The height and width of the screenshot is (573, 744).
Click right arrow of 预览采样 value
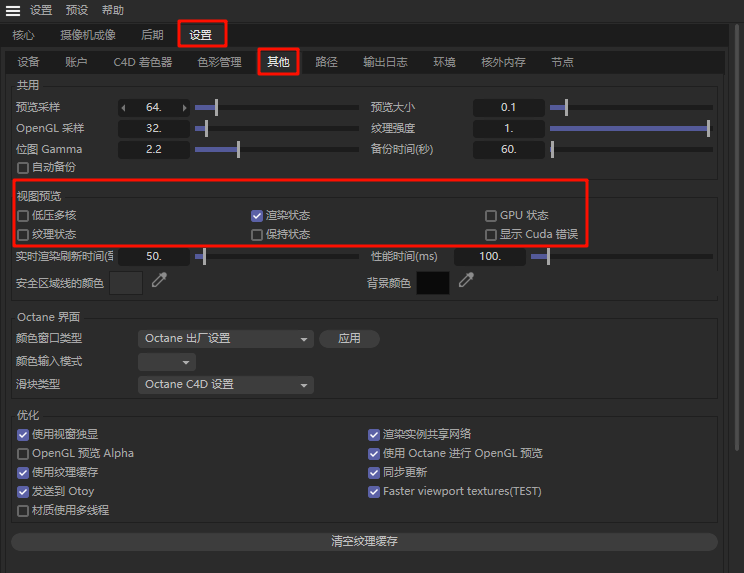183,107
